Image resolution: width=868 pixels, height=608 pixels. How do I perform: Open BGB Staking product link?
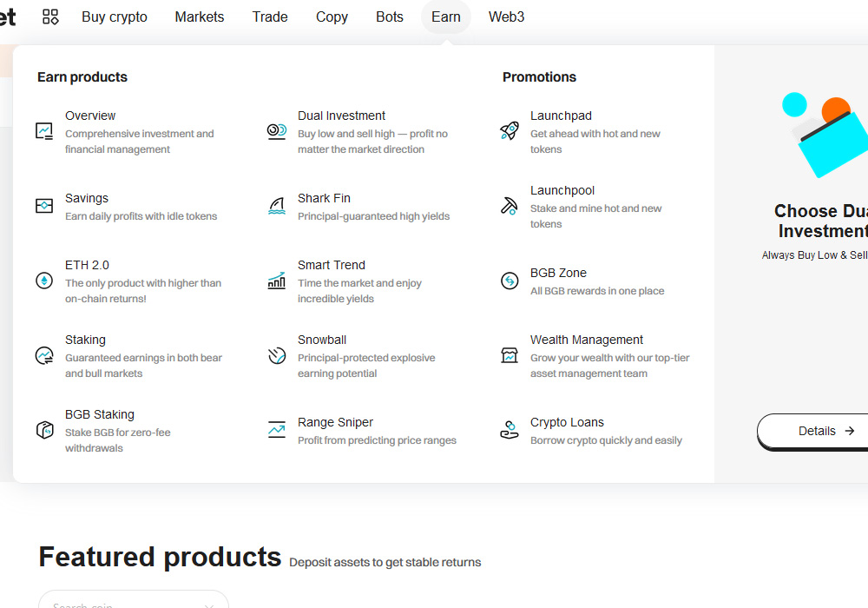100,415
